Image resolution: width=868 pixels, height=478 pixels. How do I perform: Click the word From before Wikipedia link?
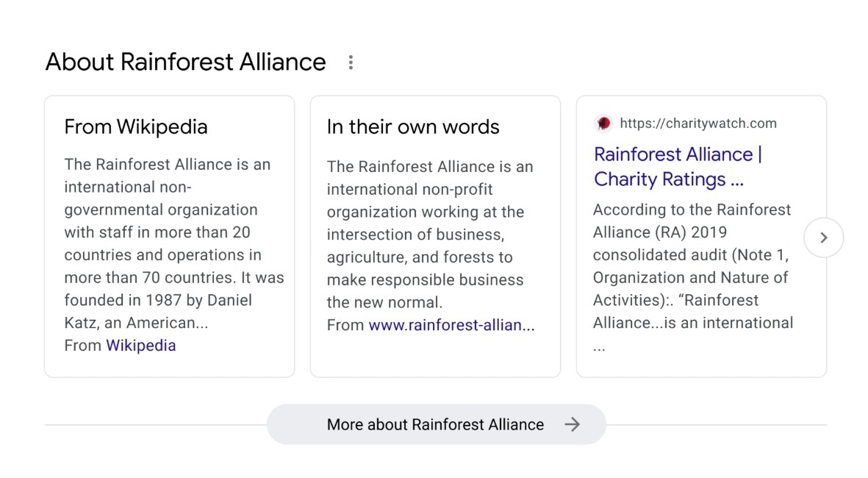82,346
